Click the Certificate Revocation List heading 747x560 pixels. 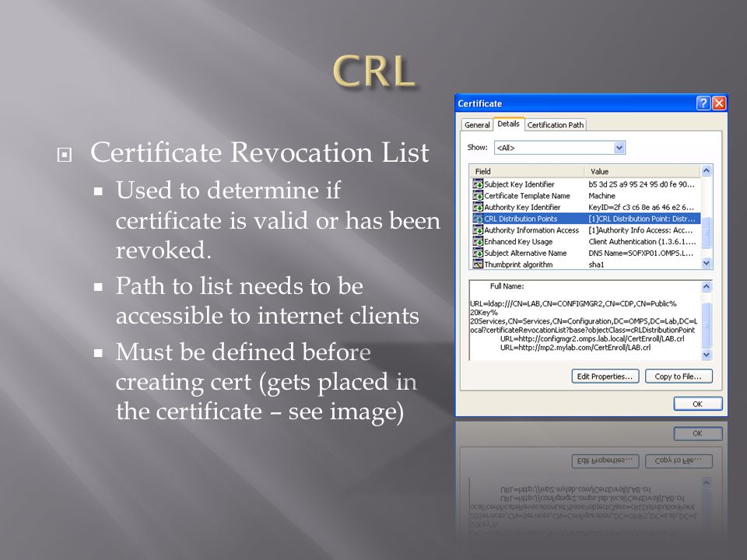coord(260,152)
